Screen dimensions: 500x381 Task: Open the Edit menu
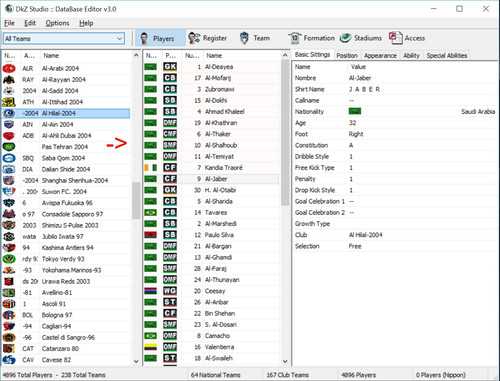point(30,23)
